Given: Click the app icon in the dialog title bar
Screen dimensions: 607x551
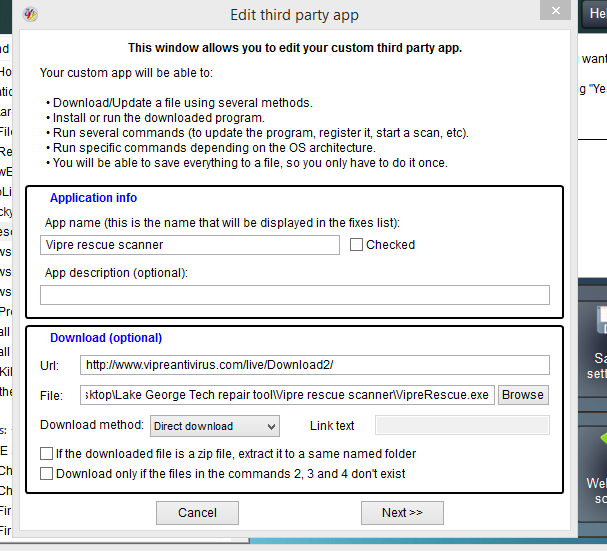Looking at the screenshot, I should 30,15.
